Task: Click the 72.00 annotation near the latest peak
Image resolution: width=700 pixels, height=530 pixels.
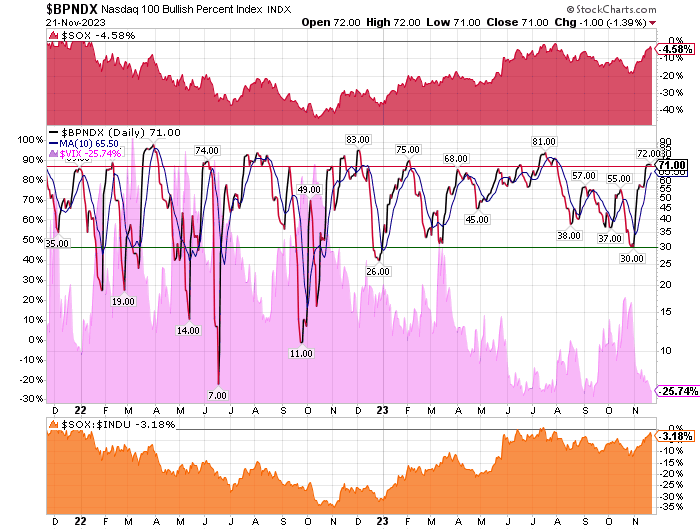Action: (647, 154)
